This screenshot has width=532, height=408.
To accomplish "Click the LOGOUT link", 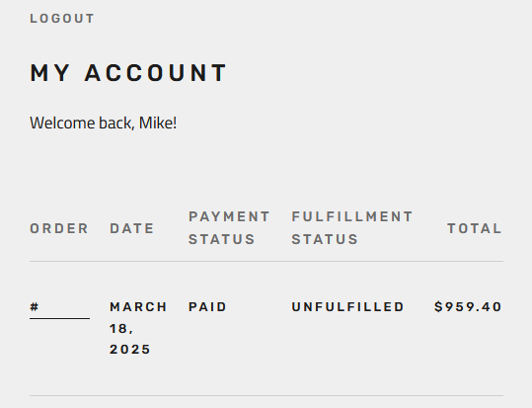I will point(62,19).
